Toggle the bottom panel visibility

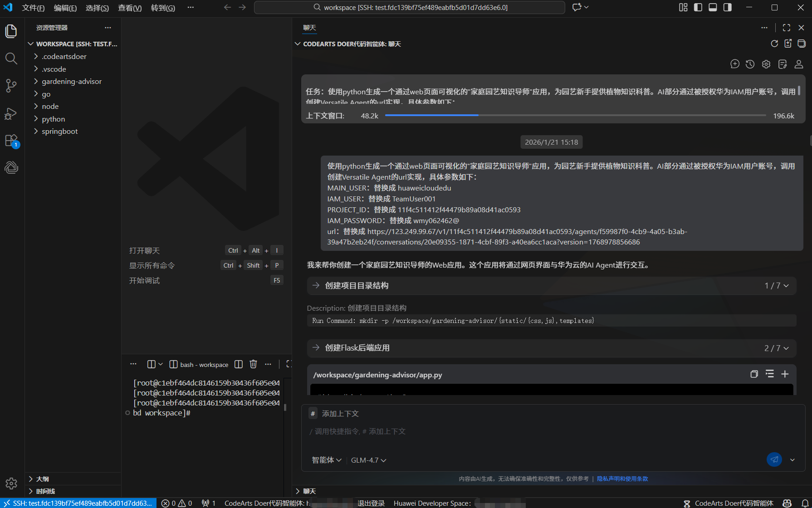[x=713, y=7]
